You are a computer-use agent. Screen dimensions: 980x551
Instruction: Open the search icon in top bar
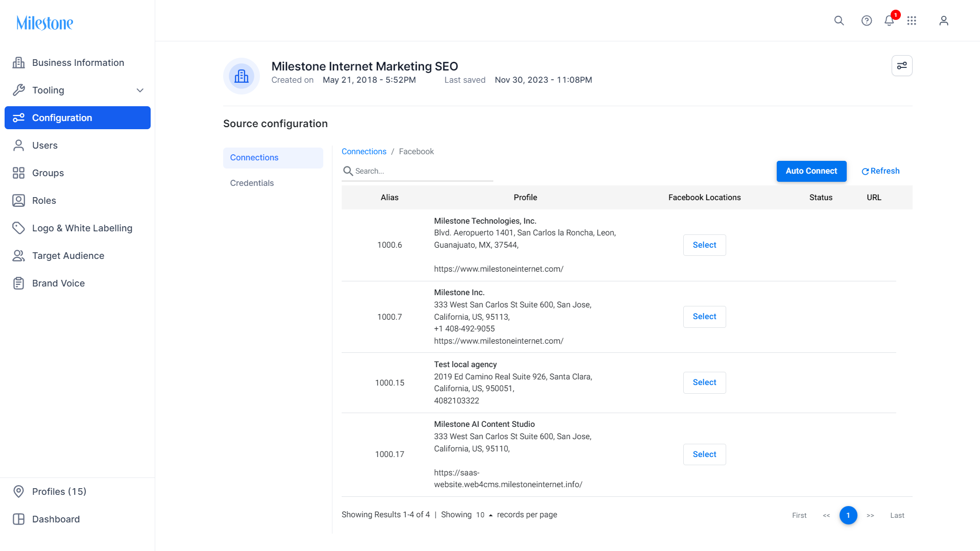tap(839, 20)
